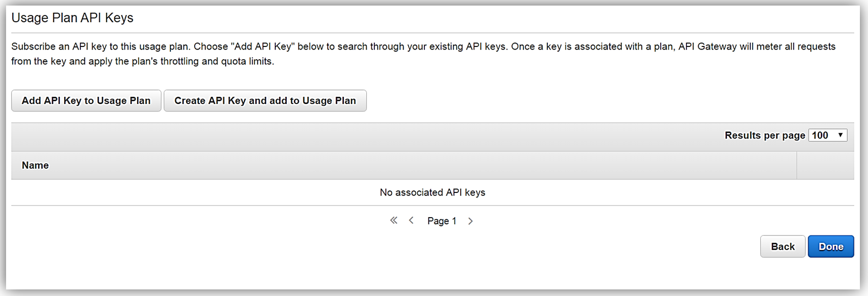Select the 'No associated API keys' row
868x296 pixels.
tap(432, 192)
